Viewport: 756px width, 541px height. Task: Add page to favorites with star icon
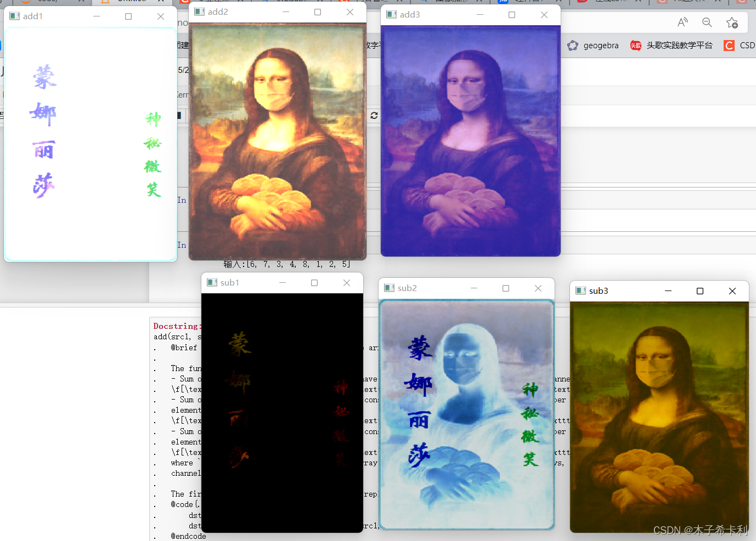pos(732,22)
